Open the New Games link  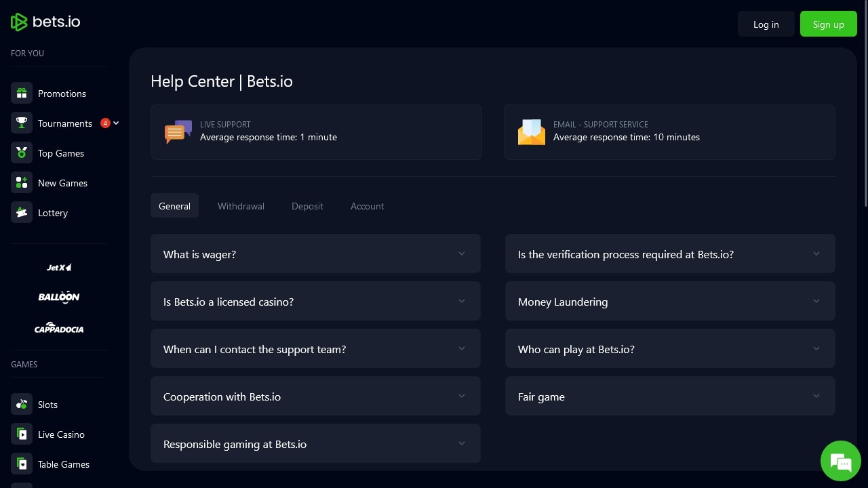point(62,183)
